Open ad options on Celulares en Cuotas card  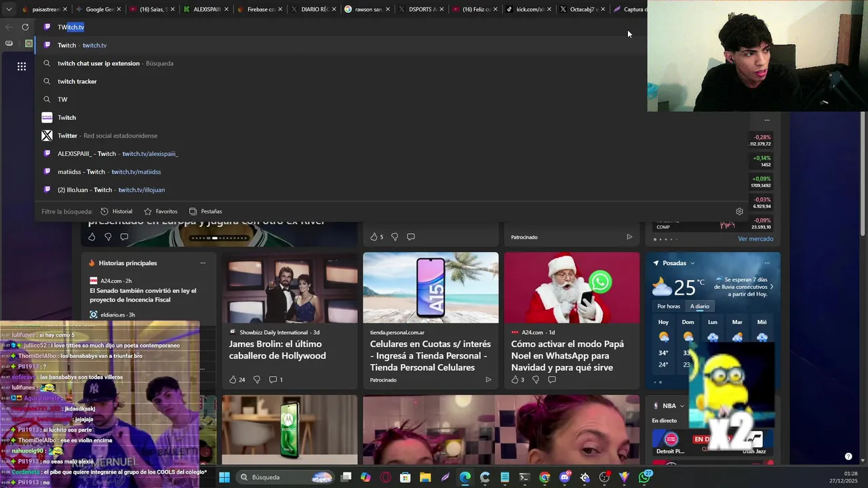pos(488,380)
